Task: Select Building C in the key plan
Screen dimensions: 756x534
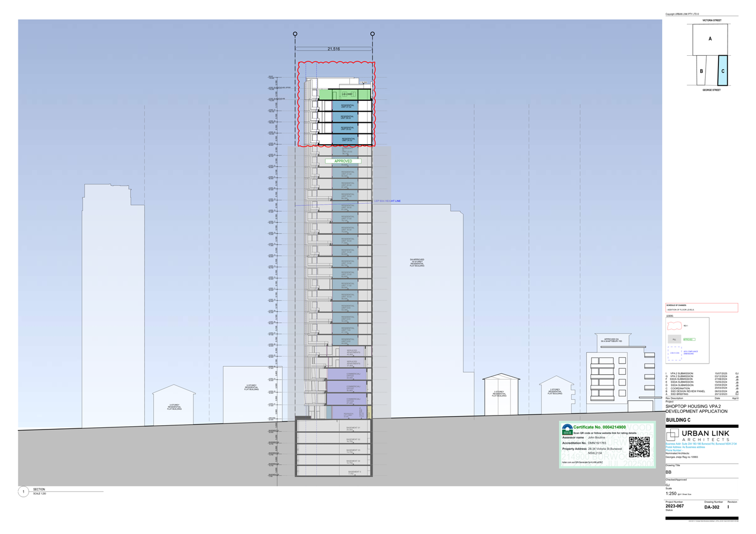Action: [723, 71]
